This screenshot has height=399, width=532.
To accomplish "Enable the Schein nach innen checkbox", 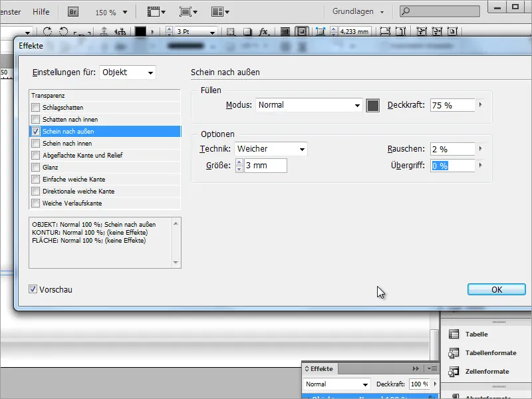I will click(x=35, y=143).
